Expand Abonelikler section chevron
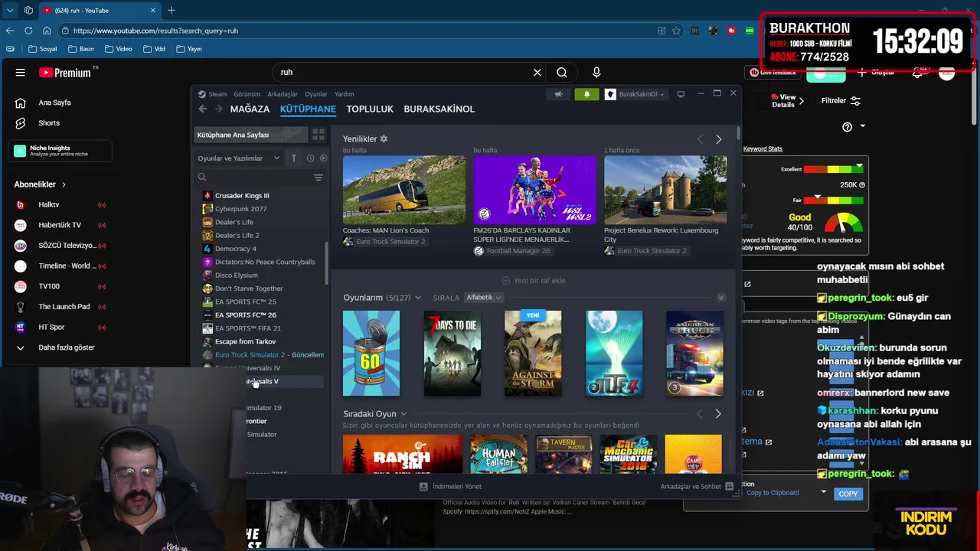 64,184
